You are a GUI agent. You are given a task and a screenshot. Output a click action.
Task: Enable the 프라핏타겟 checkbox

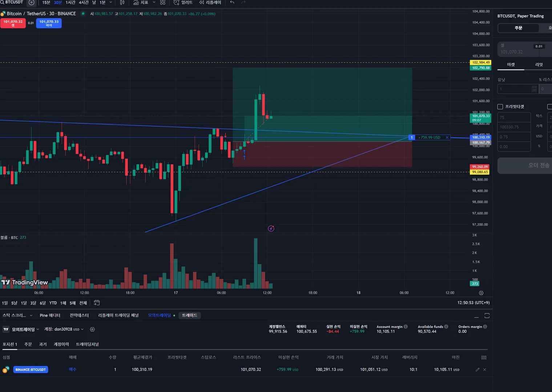click(500, 107)
